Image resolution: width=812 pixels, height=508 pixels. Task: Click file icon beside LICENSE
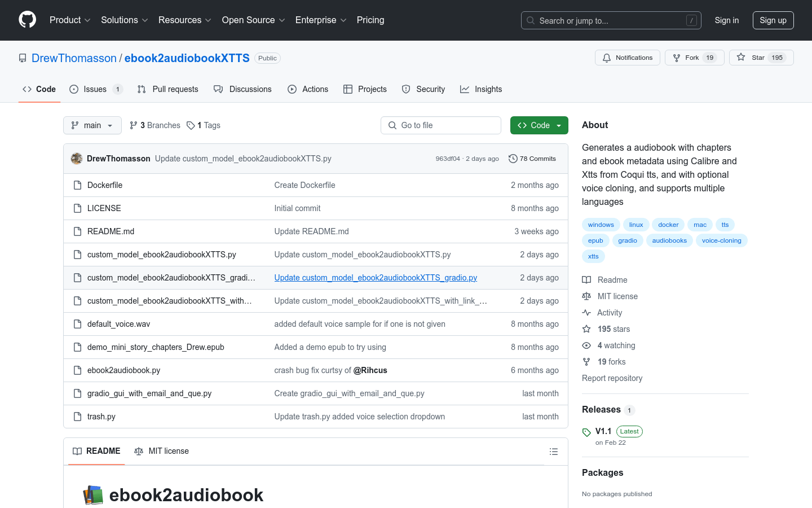[78, 208]
